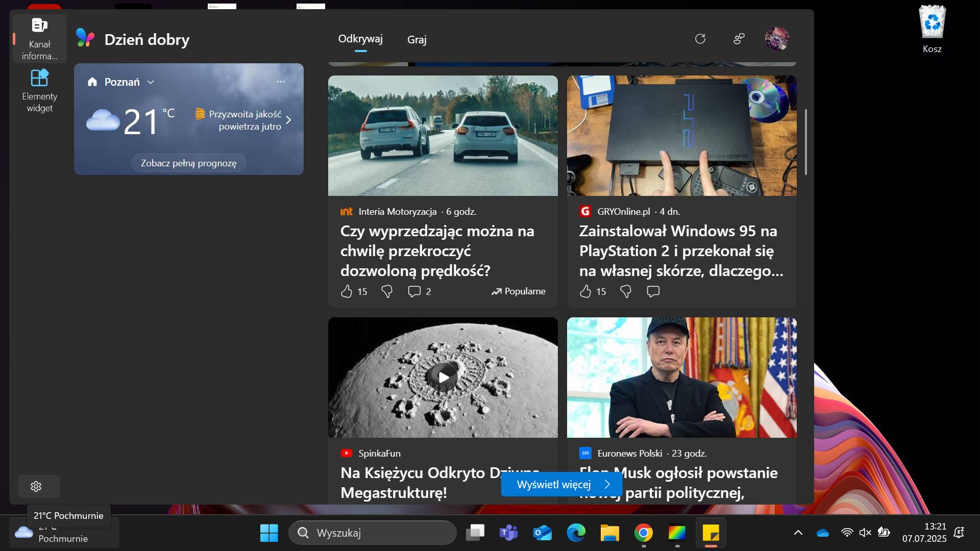Open OneDrive cloud tray icon
980x551 pixels.
[822, 533]
